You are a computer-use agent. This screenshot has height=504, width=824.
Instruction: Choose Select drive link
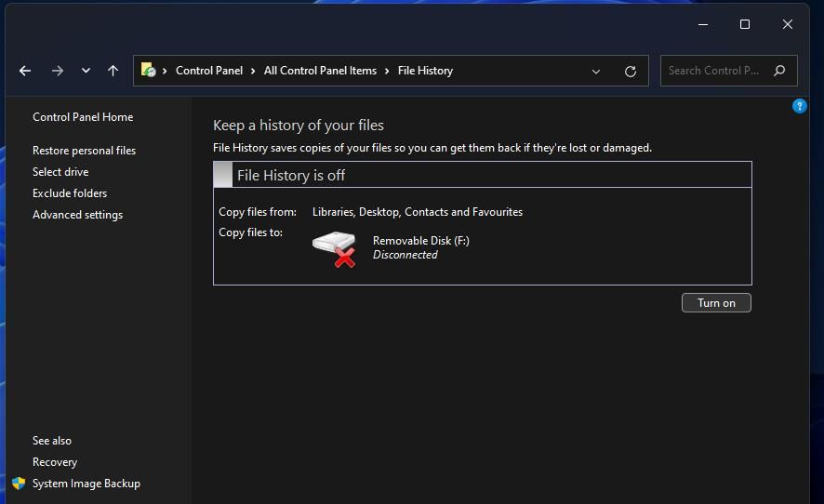point(60,172)
